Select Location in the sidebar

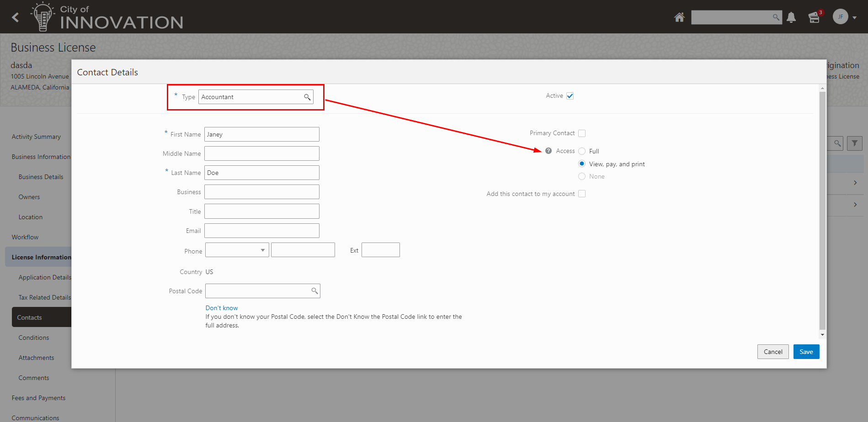click(31, 217)
